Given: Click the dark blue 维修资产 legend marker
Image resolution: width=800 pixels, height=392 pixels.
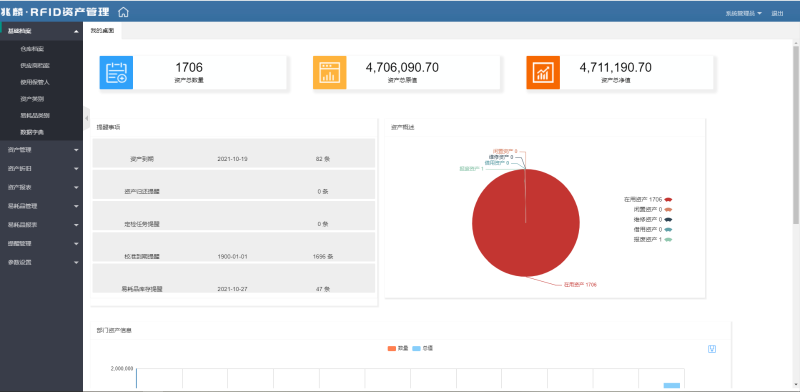Looking at the screenshot, I should pyautogui.click(x=668, y=219).
